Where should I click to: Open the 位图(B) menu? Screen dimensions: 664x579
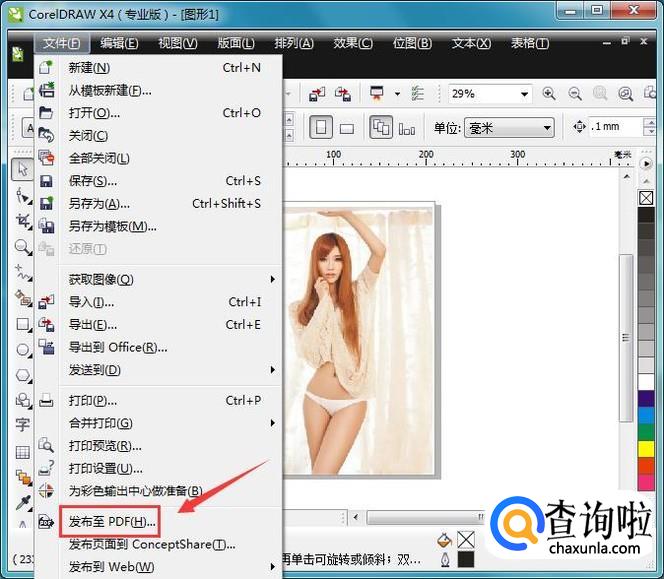[412, 43]
